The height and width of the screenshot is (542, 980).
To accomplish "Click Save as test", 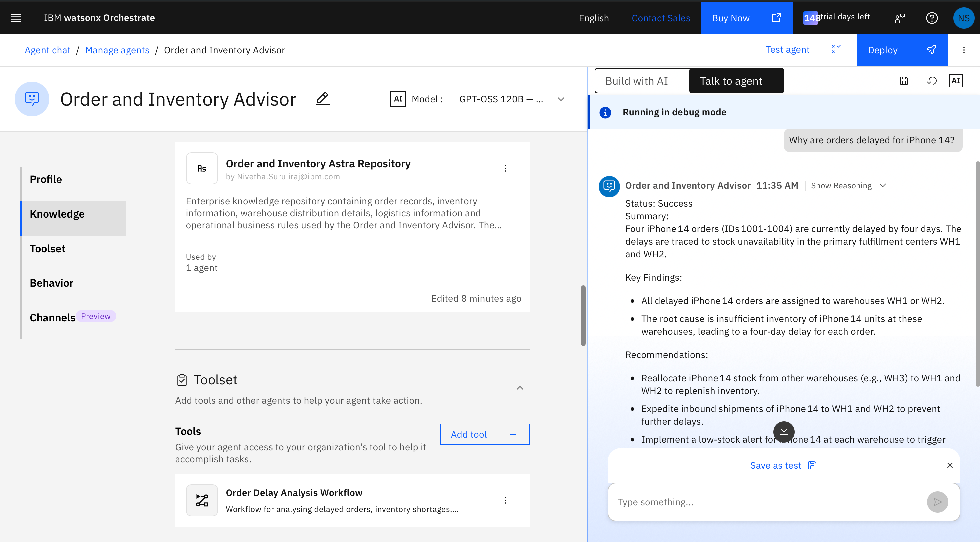I will 783,466.
